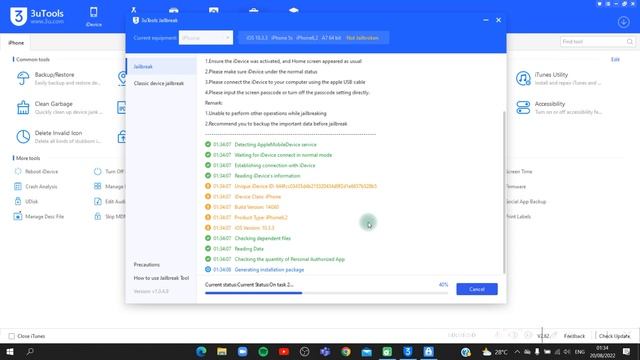The width and height of the screenshot is (640, 360).
Task: Open the weather widget showing 28°C
Action: point(495,352)
